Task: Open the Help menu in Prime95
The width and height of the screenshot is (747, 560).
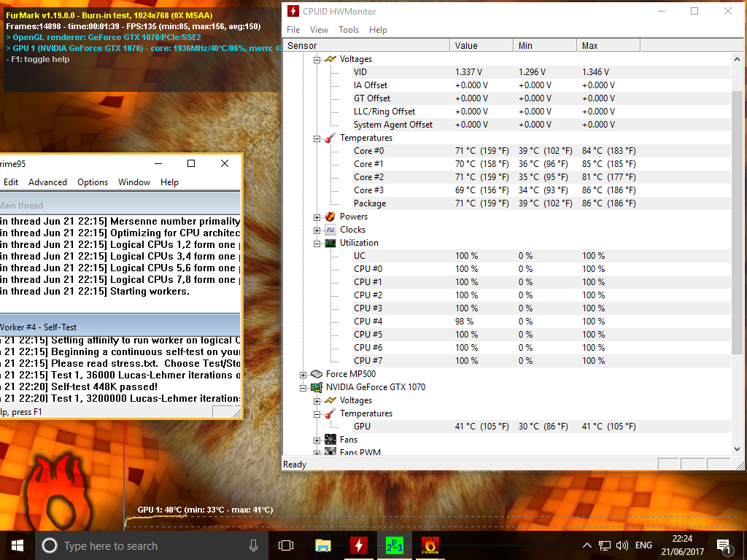Action: click(169, 182)
